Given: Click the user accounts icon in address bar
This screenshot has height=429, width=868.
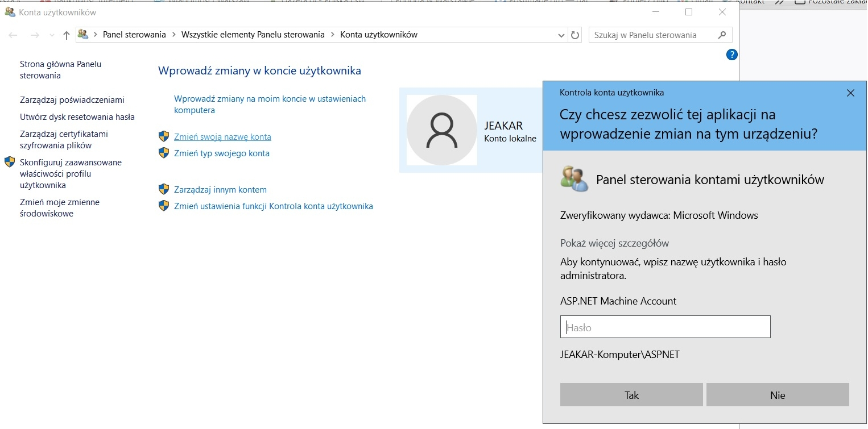Looking at the screenshot, I should (x=84, y=35).
